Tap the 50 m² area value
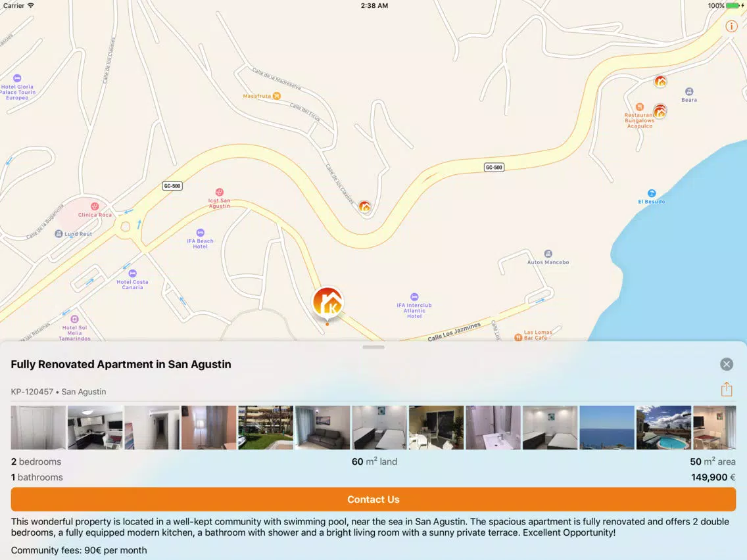Screen dimensions: 747x560 pos(713,461)
